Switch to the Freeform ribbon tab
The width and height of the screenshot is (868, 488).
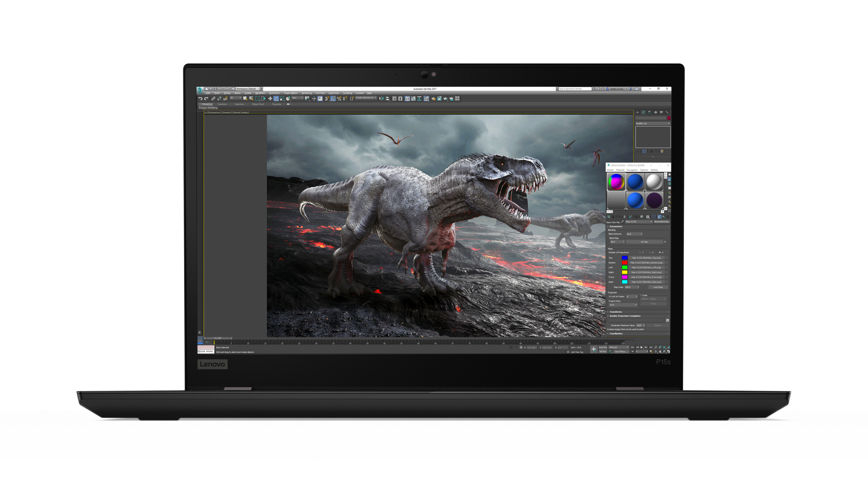click(x=222, y=104)
